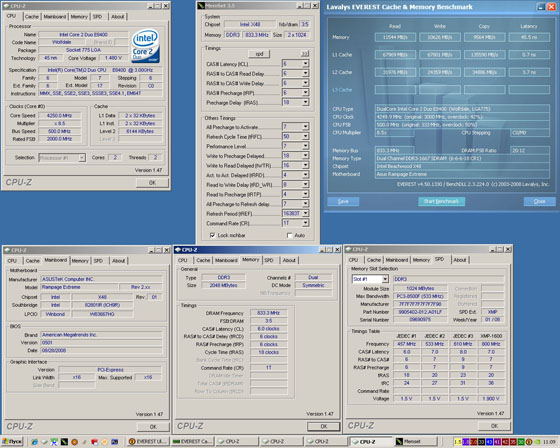Image resolution: width=560 pixels, height=448 pixels.
Task: Click the red quick launch icon
Action: coord(94,442)
